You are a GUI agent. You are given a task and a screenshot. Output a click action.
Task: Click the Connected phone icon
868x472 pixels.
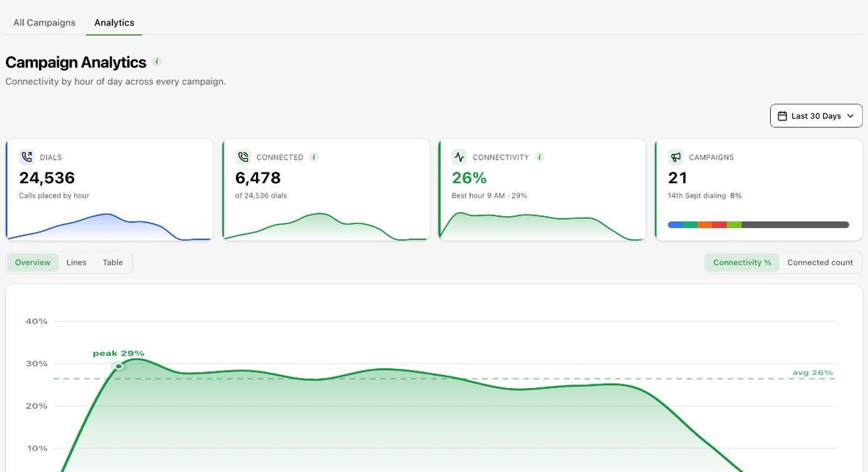coord(243,157)
